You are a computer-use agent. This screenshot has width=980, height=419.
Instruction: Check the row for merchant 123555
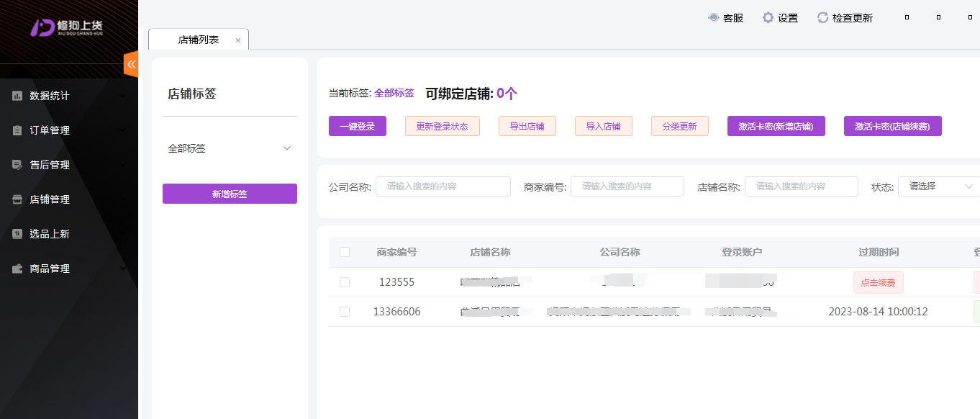[345, 282]
